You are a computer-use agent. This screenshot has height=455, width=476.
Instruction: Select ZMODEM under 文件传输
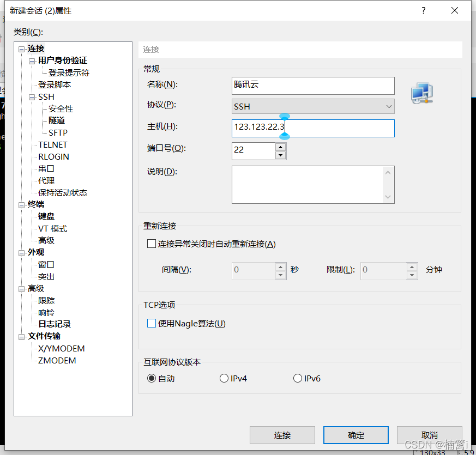[57, 360]
